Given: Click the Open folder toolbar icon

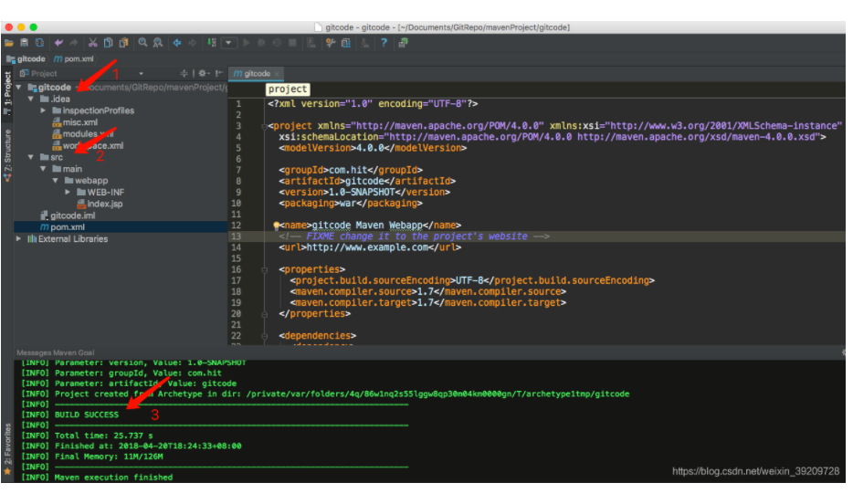Looking at the screenshot, I should [x=8, y=43].
